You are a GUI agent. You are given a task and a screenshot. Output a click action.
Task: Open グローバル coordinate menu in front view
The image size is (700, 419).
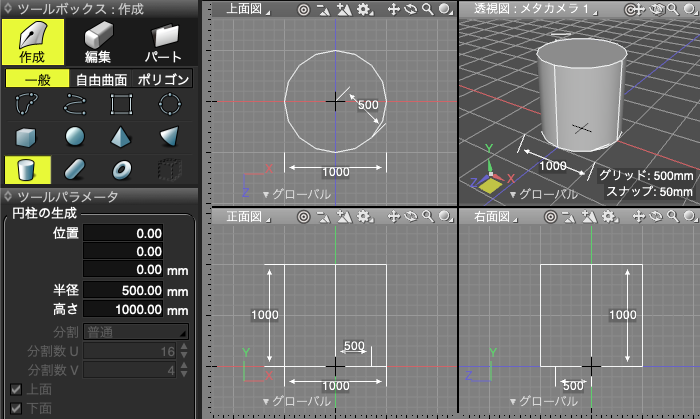(296, 401)
